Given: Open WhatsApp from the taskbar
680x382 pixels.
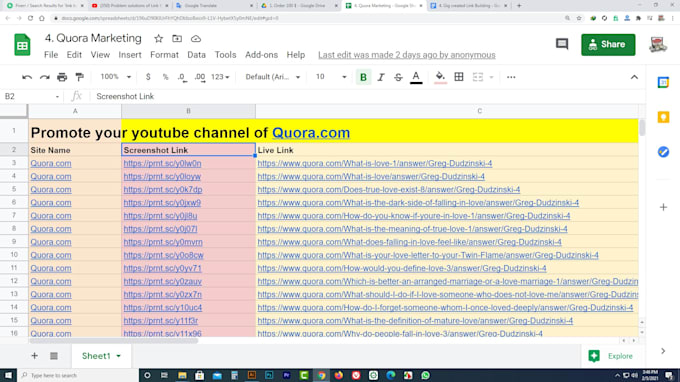Looking at the screenshot, I should (x=425, y=375).
